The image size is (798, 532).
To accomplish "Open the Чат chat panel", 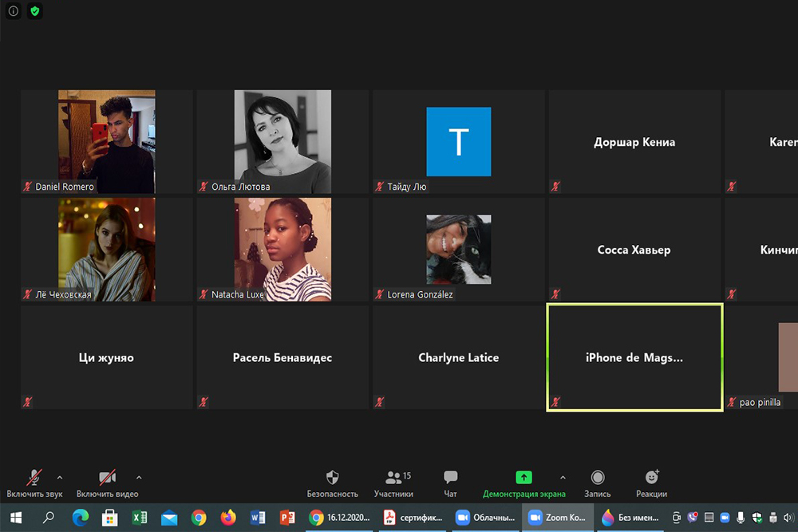I will [450, 483].
